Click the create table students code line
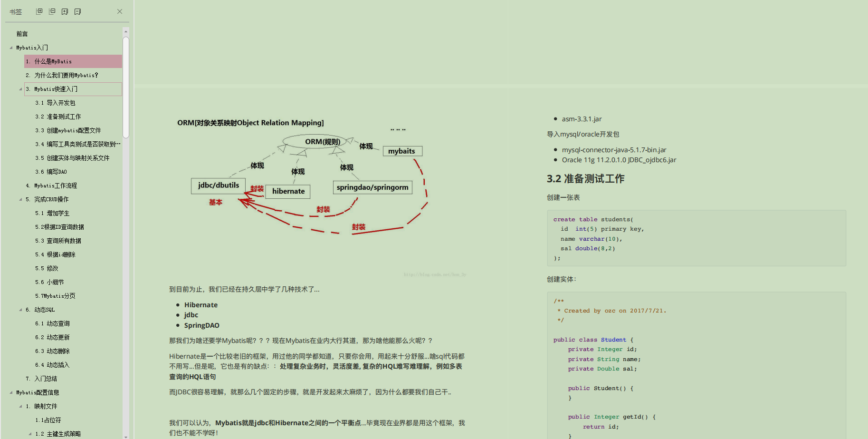 [x=593, y=219]
